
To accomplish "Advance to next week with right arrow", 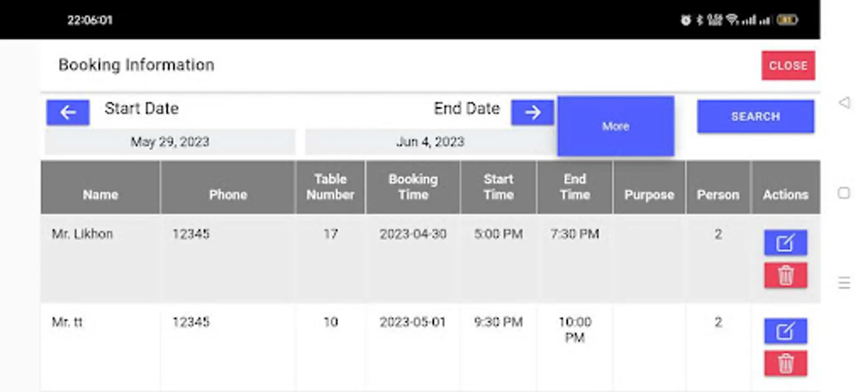I will click(532, 112).
